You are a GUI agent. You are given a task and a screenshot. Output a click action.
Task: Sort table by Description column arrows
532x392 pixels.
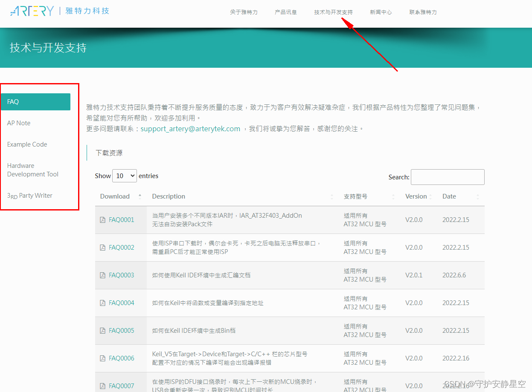tap(332, 196)
